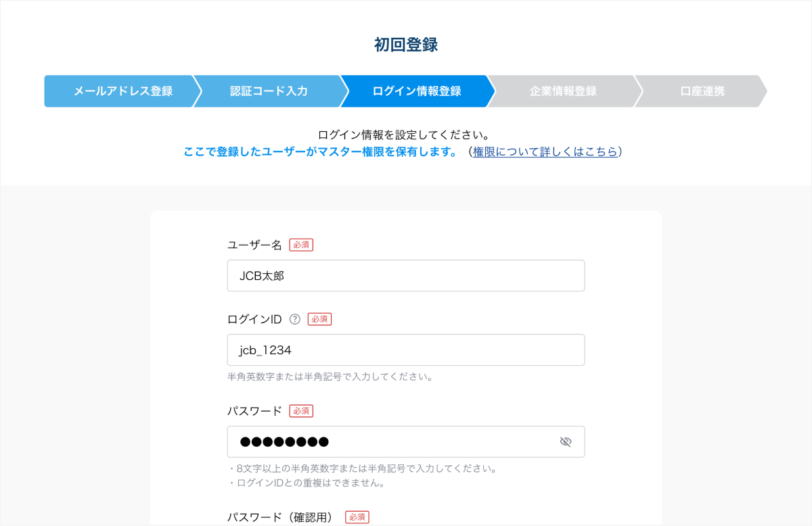The width and height of the screenshot is (812, 526).
Task: Go to the メールアドレス登録 step
Action: 122,91
